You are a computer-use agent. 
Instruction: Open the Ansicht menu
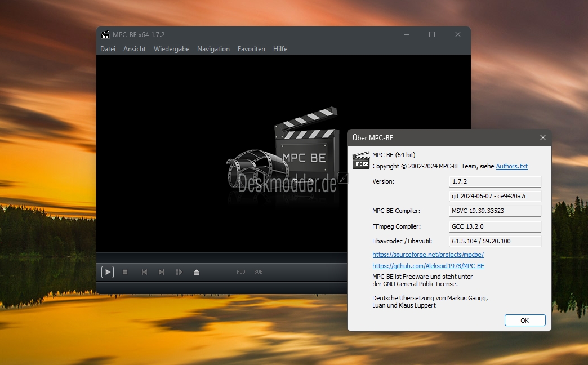135,49
